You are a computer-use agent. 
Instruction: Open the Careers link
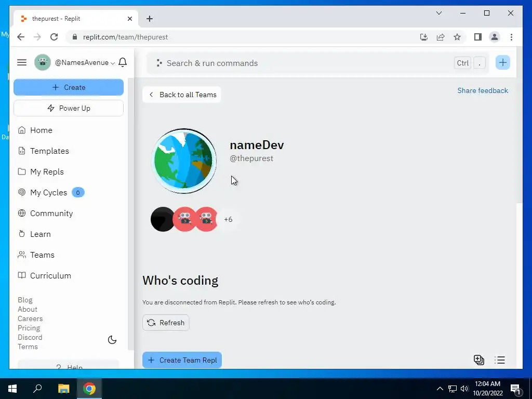coord(30,318)
